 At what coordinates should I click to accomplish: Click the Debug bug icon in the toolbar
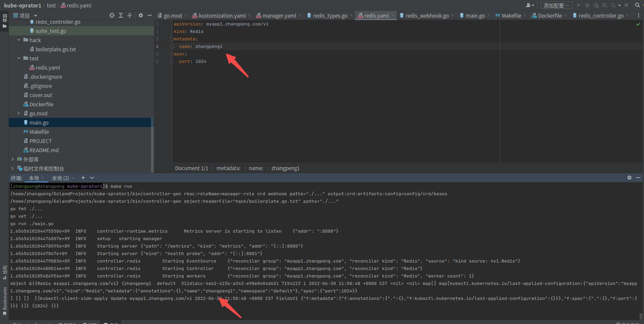coord(587,5)
